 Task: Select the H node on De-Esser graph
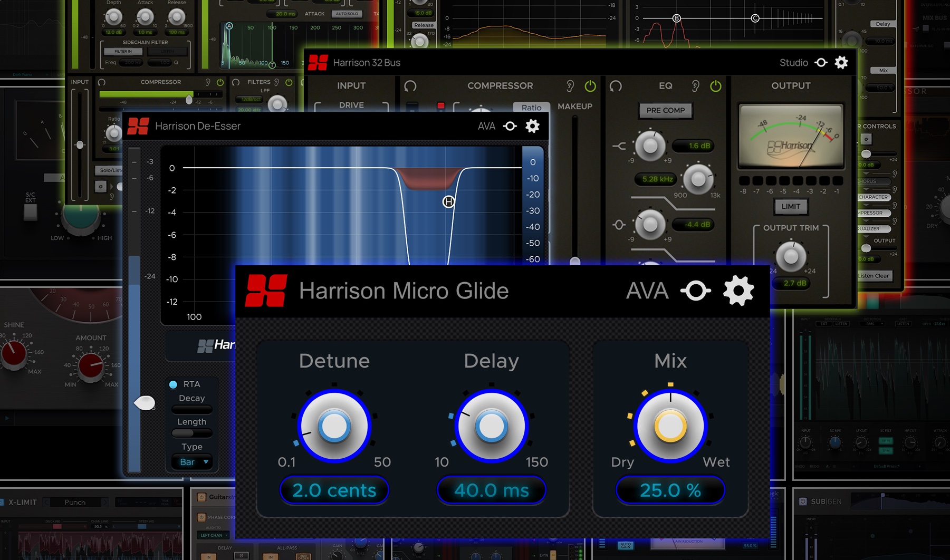click(x=448, y=201)
